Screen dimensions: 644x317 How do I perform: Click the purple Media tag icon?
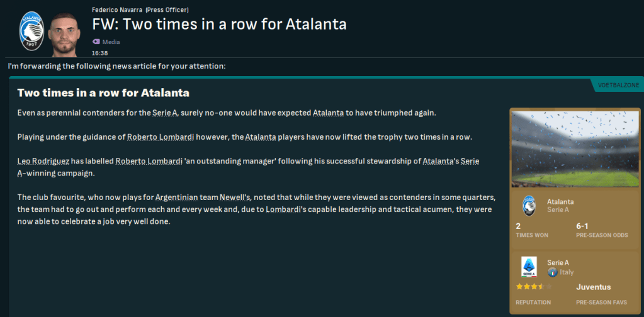[96, 42]
